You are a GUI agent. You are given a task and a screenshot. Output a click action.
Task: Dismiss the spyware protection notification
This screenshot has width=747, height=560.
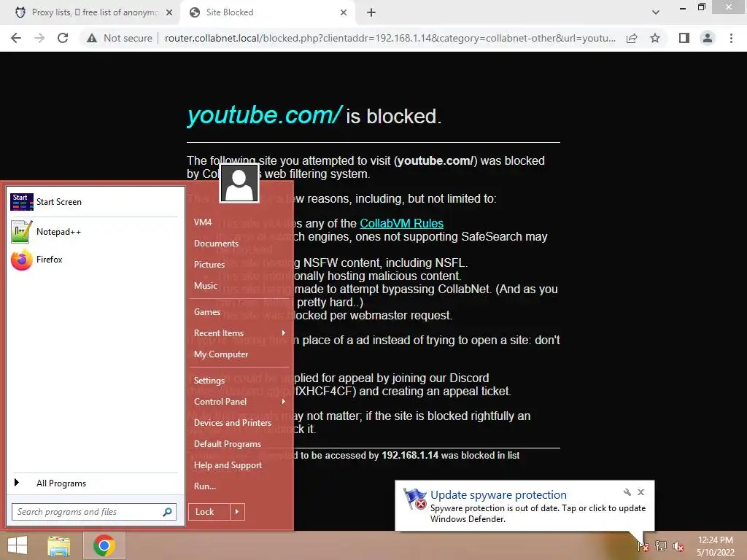pyautogui.click(x=640, y=492)
